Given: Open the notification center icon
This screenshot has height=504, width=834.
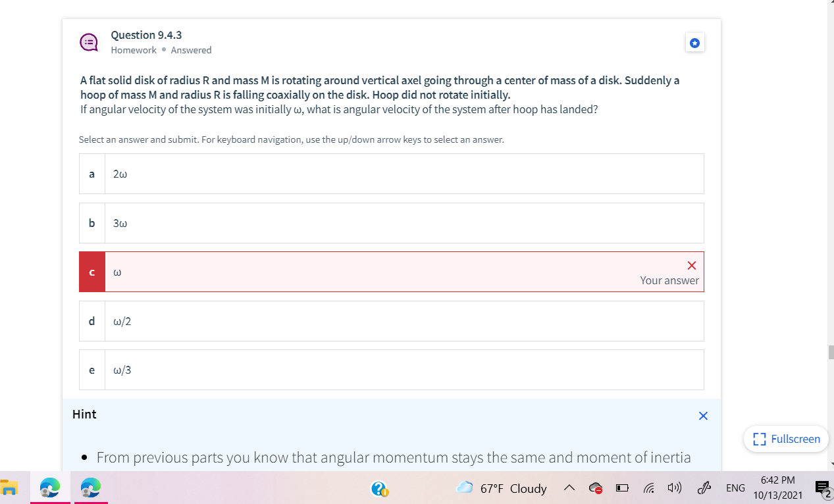Looking at the screenshot, I should click(x=823, y=488).
